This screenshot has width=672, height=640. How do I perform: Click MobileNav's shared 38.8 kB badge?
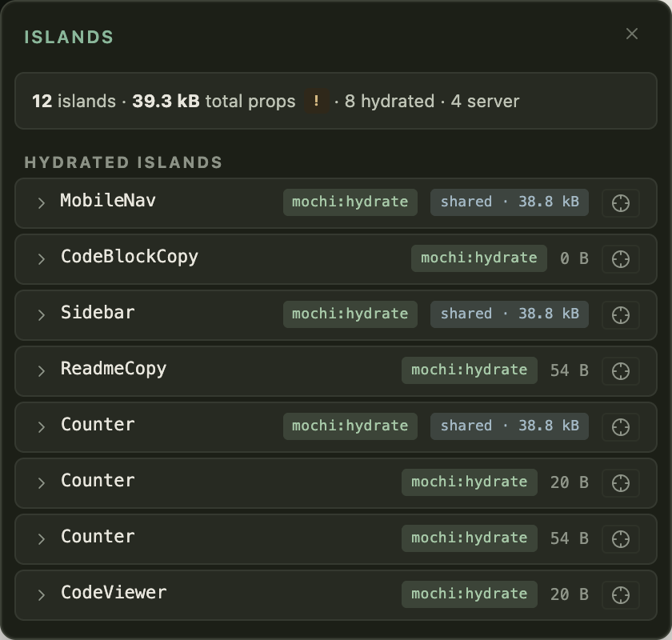coord(510,202)
